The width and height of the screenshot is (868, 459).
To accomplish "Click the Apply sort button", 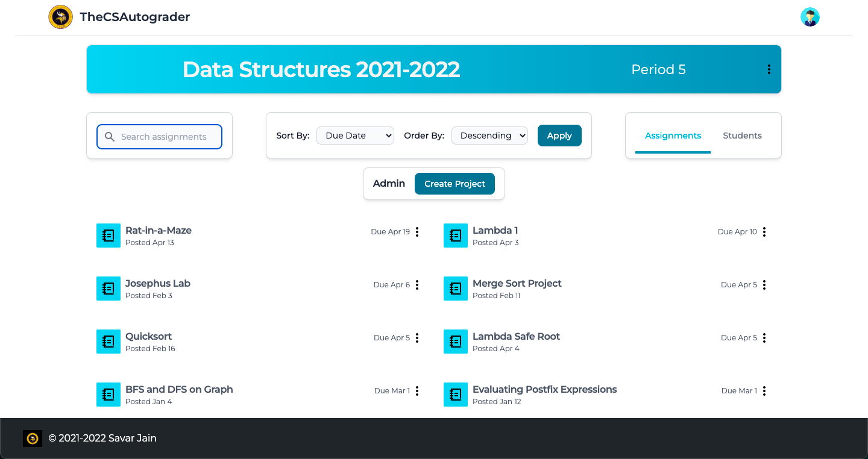I will tap(559, 136).
